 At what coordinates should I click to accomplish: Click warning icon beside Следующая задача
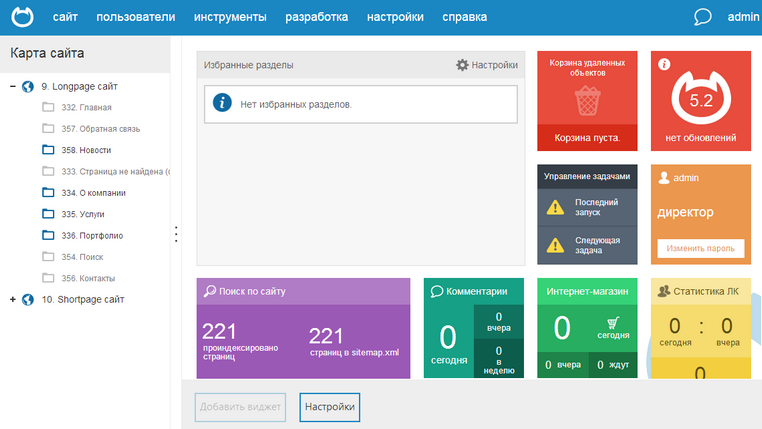click(x=555, y=245)
